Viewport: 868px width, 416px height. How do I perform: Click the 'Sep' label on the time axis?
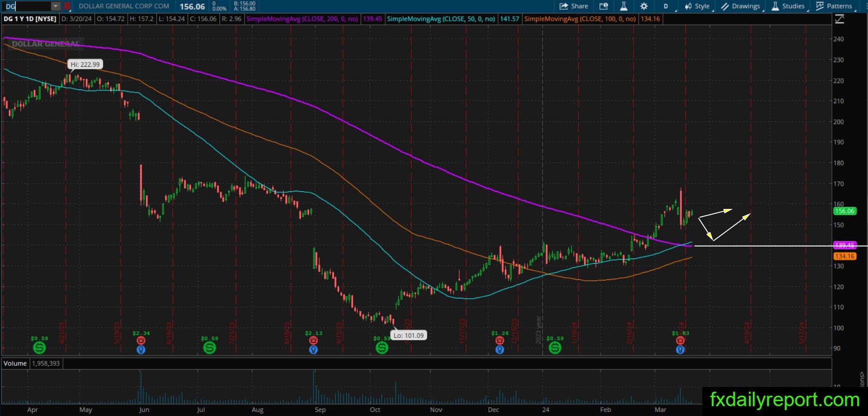pos(320,410)
